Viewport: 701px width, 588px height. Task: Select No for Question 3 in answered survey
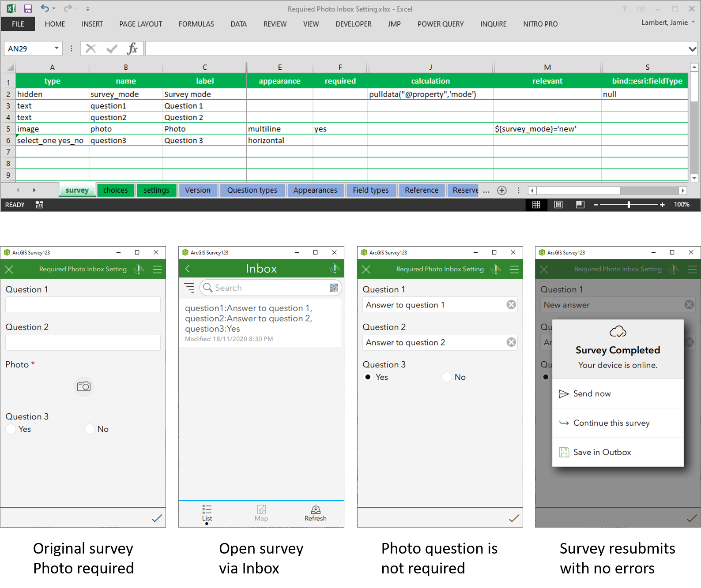(x=447, y=377)
